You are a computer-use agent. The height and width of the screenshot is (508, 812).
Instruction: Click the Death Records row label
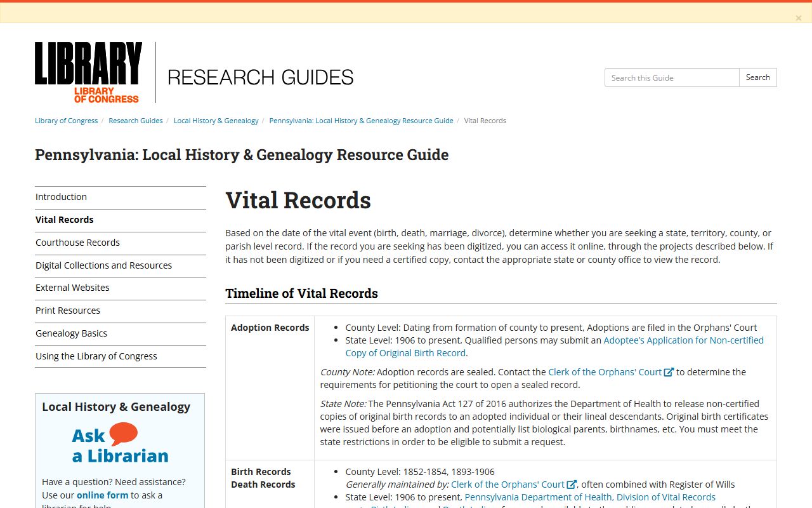(263, 485)
